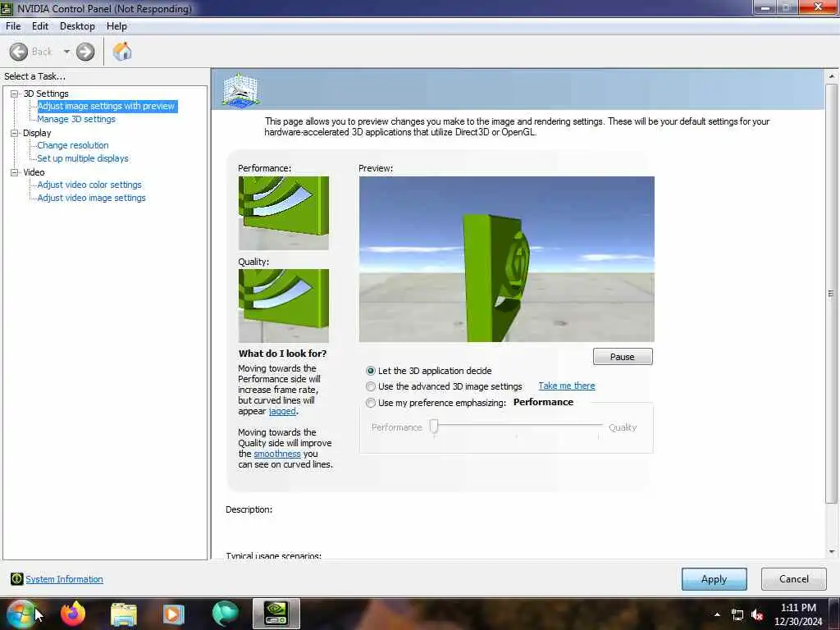
Task: Click the content pane scroll down arrow
Action: click(832, 552)
